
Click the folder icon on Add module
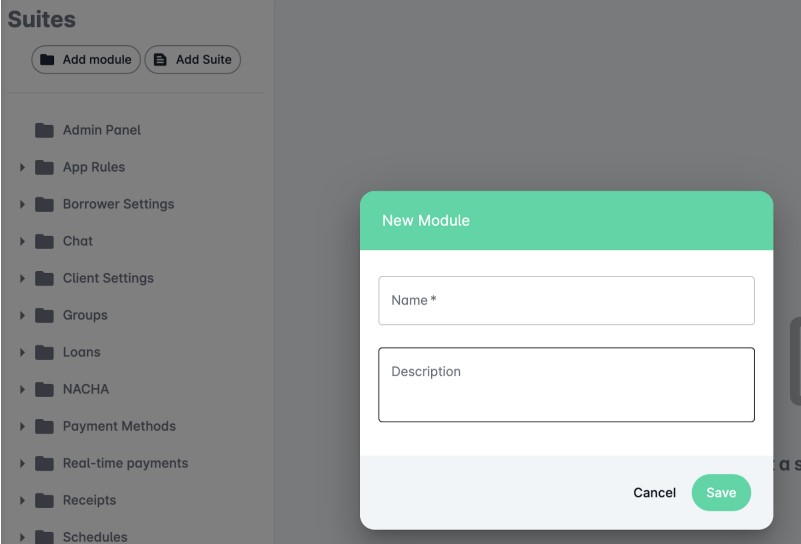[x=47, y=60]
